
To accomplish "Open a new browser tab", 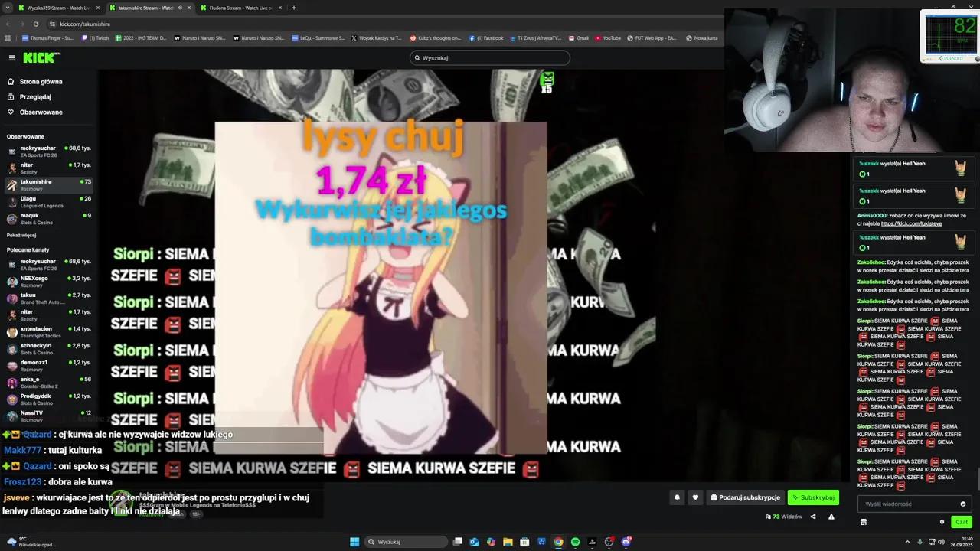I will [x=294, y=8].
